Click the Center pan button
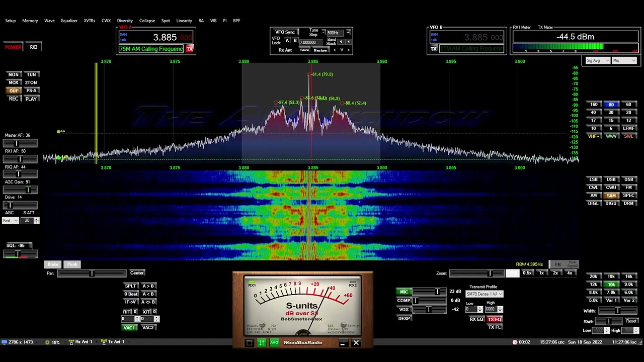This screenshot has height=362, width=644. tap(137, 273)
